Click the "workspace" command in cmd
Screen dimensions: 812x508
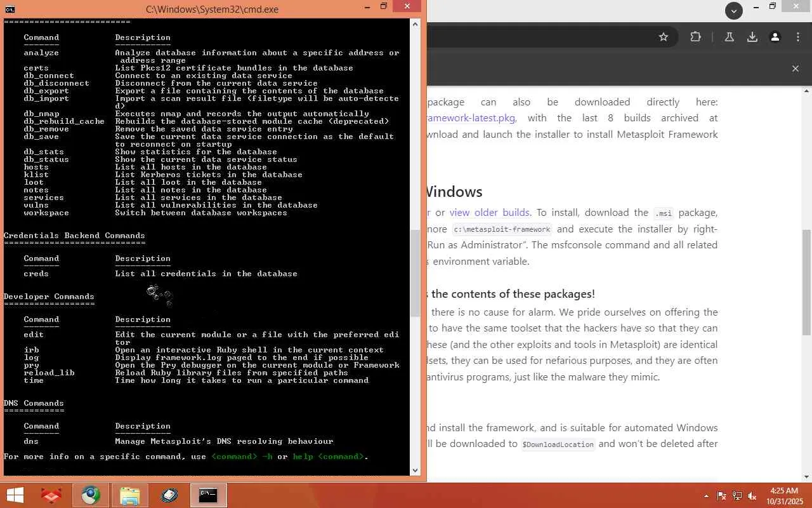[46, 213]
